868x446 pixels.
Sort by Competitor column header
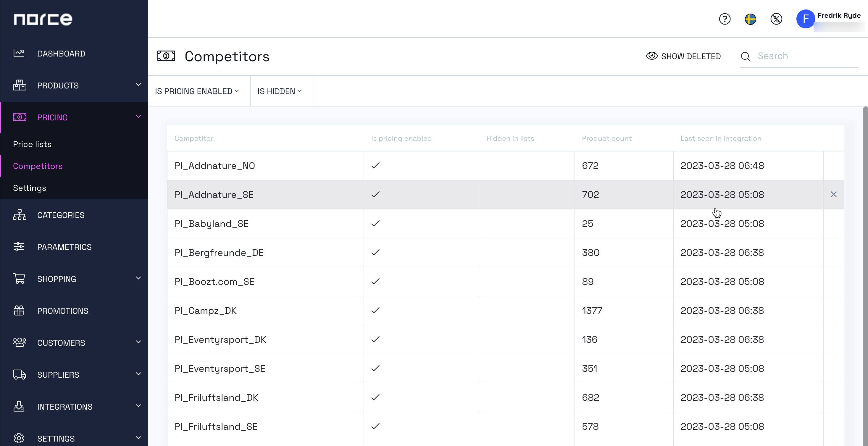click(x=194, y=138)
